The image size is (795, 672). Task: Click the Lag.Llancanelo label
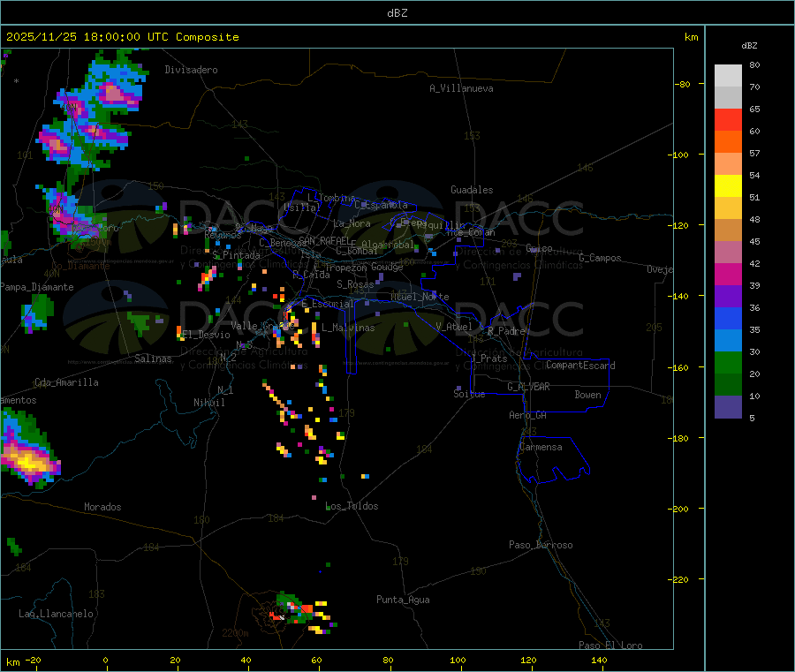coord(57,614)
